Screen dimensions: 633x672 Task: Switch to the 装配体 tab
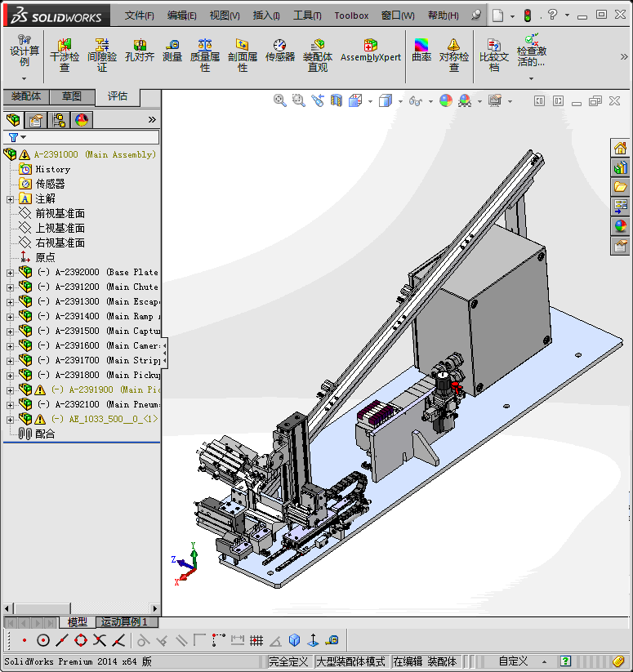(x=26, y=96)
